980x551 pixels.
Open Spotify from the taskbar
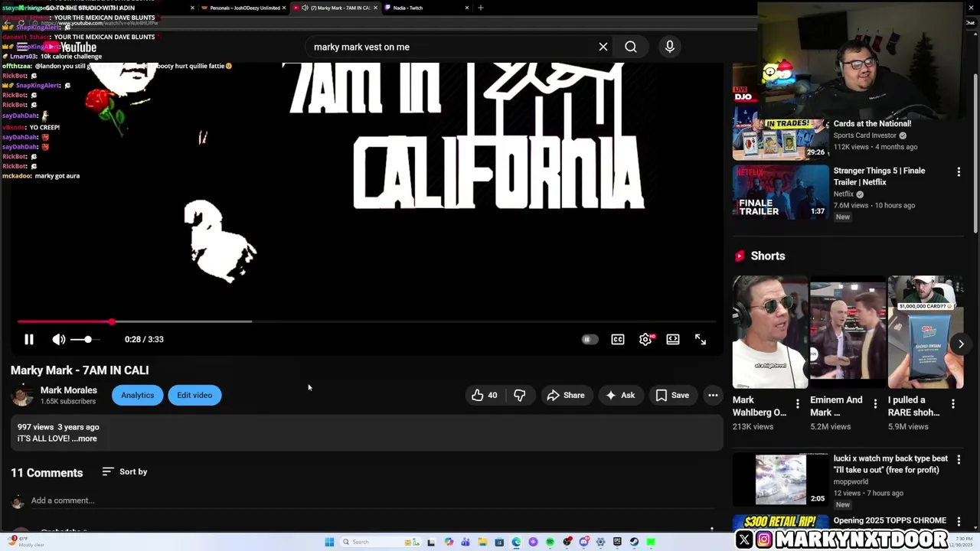tap(550, 542)
